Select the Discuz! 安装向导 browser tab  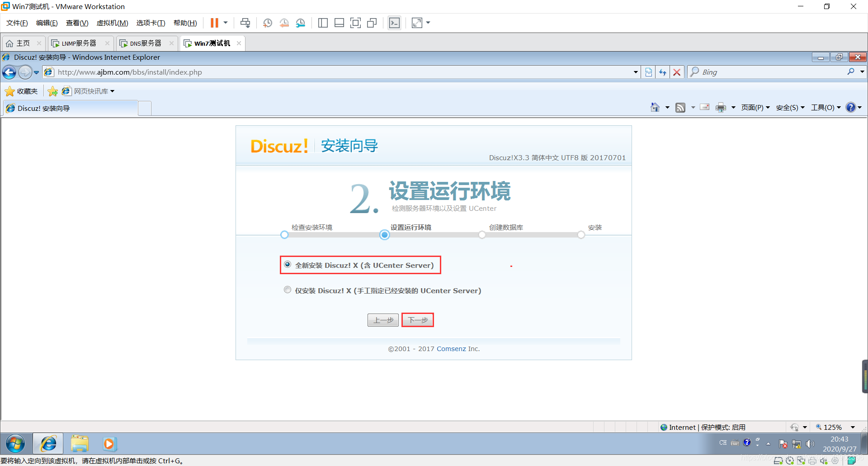tap(70, 108)
